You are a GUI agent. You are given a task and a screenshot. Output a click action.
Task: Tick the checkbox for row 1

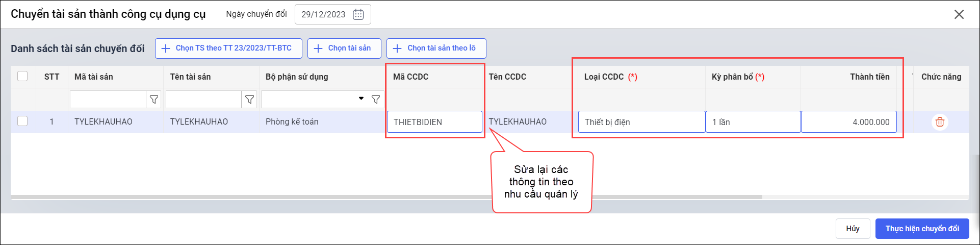22,121
